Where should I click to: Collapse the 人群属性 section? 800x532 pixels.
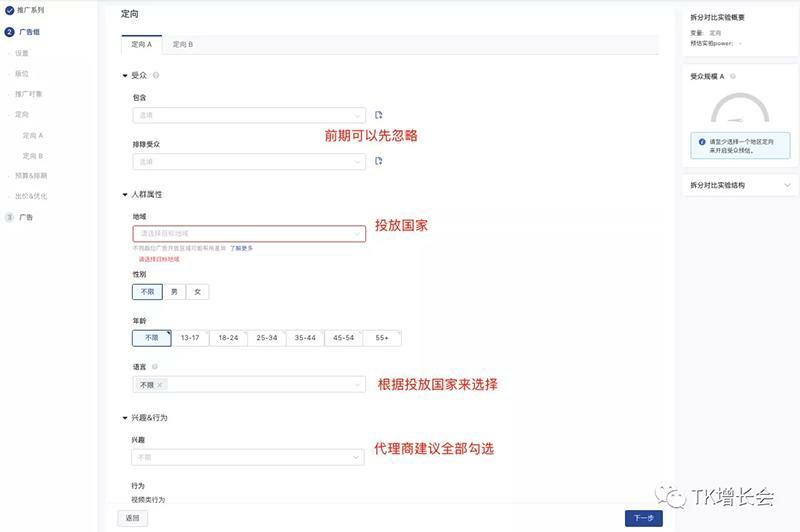coord(125,194)
